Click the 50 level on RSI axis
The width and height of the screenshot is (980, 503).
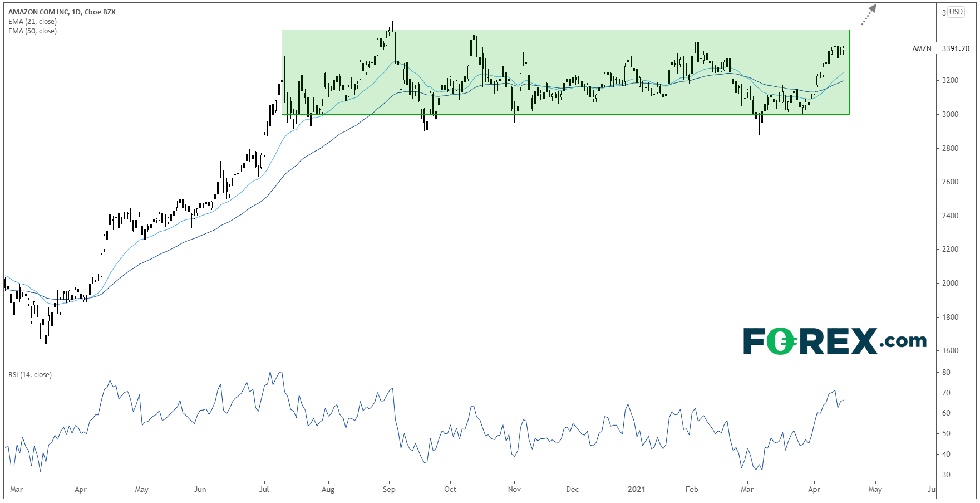pyautogui.click(x=946, y=433)
